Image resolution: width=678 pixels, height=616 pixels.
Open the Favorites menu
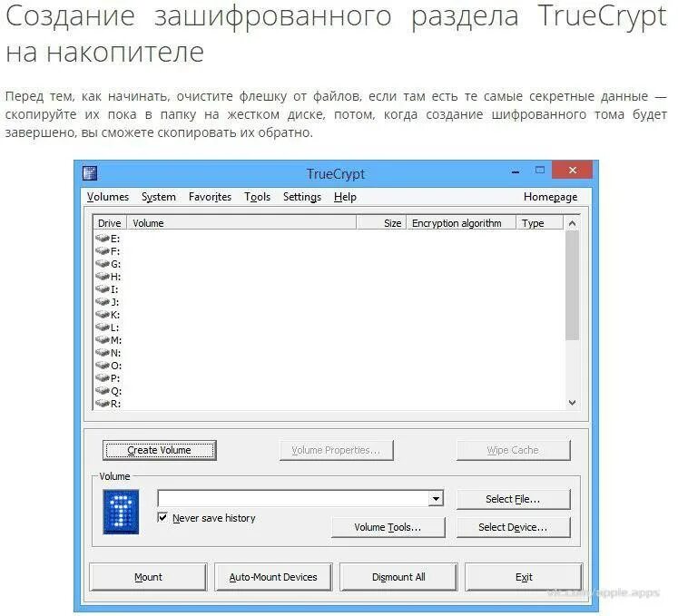point(210,197)
